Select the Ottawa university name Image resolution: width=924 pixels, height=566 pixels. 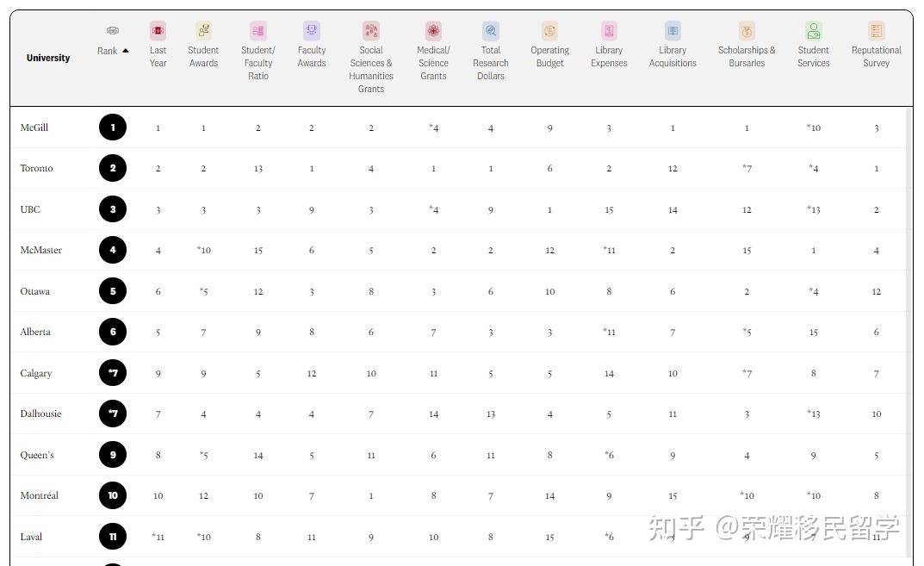click(x=34, y=291)
